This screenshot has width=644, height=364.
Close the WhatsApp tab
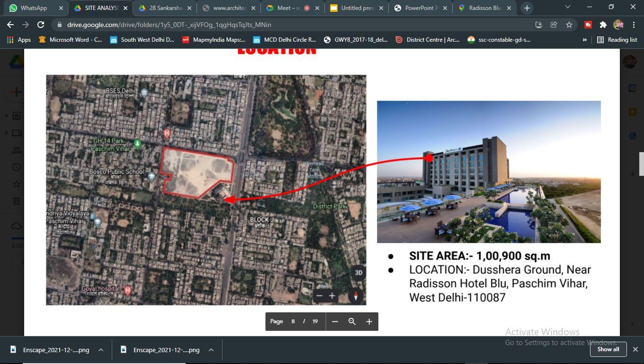coord(61,8)
